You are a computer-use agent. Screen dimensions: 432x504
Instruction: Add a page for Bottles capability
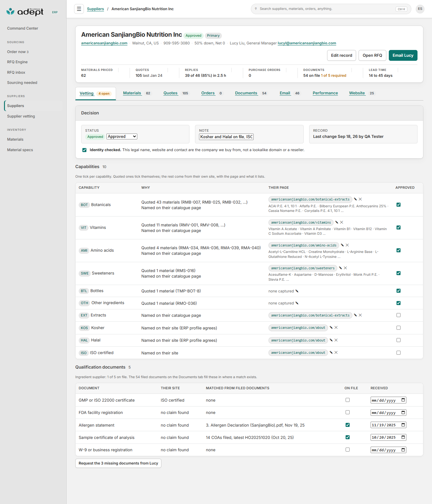tap(297, 291)
